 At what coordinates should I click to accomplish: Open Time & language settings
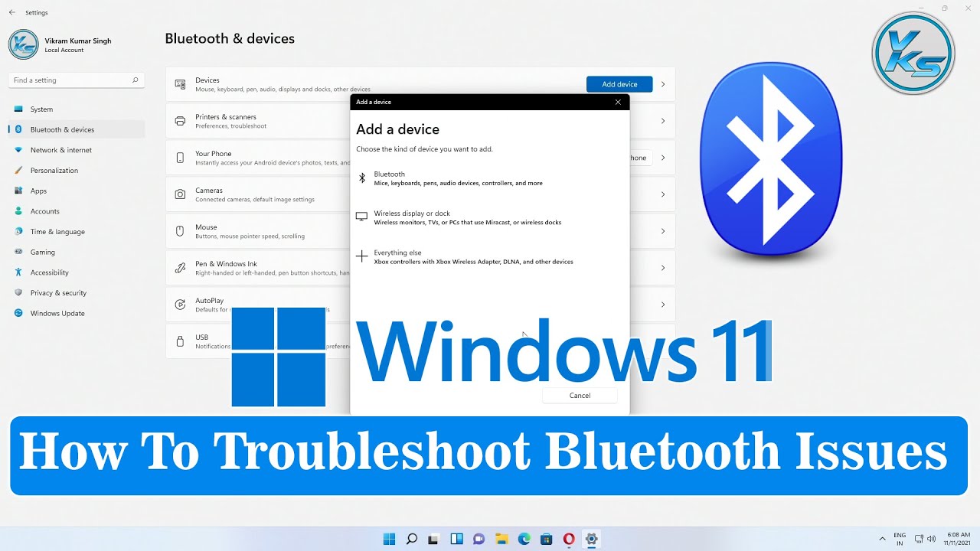click(x=77, y=232)
